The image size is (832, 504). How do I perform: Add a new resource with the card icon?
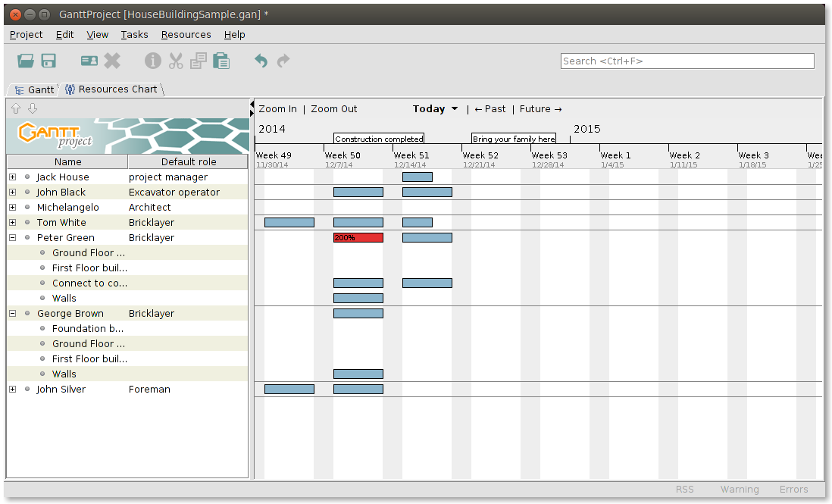[x=89, y=61]
